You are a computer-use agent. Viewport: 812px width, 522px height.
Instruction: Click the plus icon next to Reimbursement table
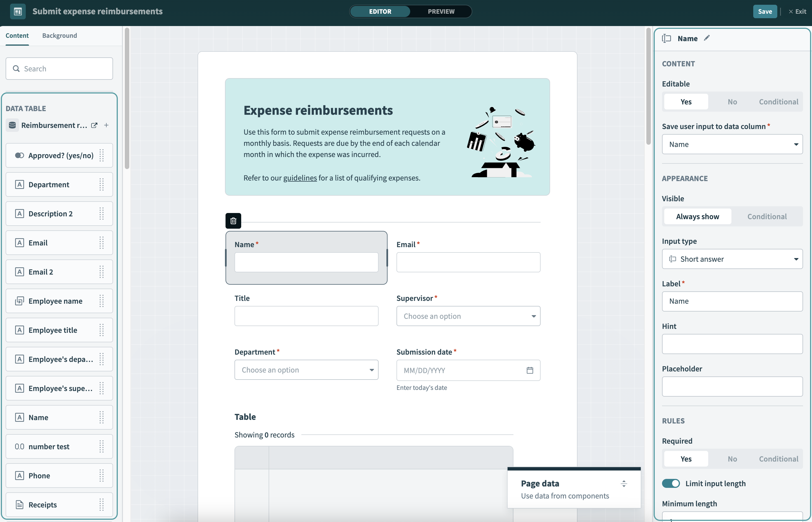pos(106,125)
